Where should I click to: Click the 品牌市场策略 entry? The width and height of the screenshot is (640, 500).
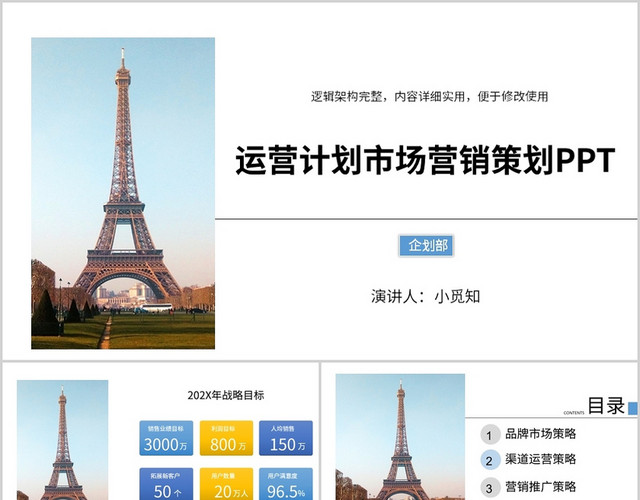pos(540,433)
